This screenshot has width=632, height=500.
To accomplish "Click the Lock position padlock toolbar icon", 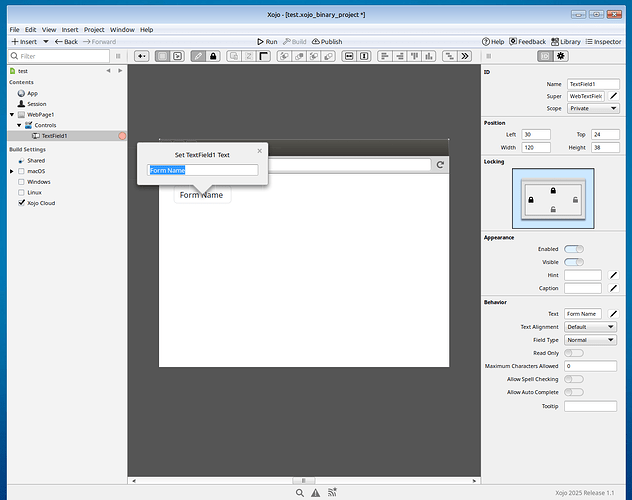I will pos(213,56).
